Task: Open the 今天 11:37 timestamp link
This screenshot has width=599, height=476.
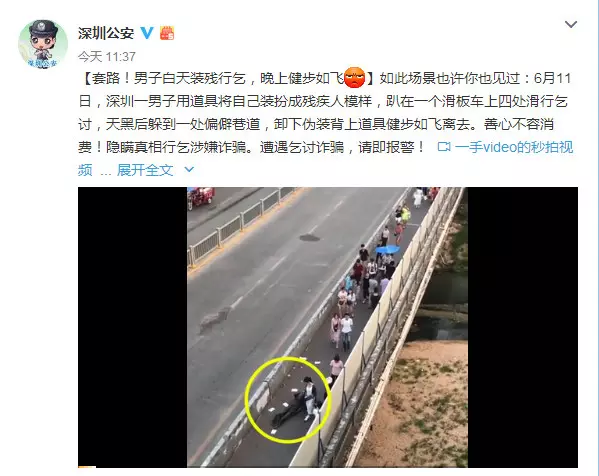Action: click(107, 57)
